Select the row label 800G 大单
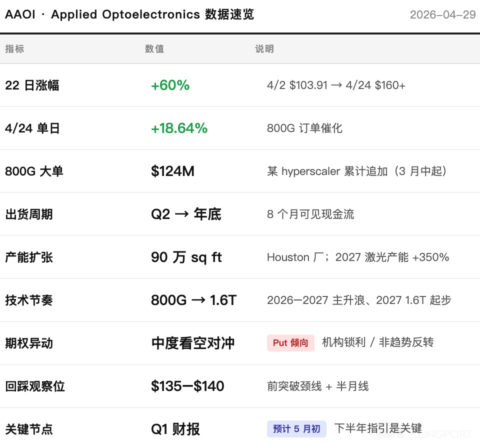The image size is (480, 448). pyautogui.click(x=34, y=171)
